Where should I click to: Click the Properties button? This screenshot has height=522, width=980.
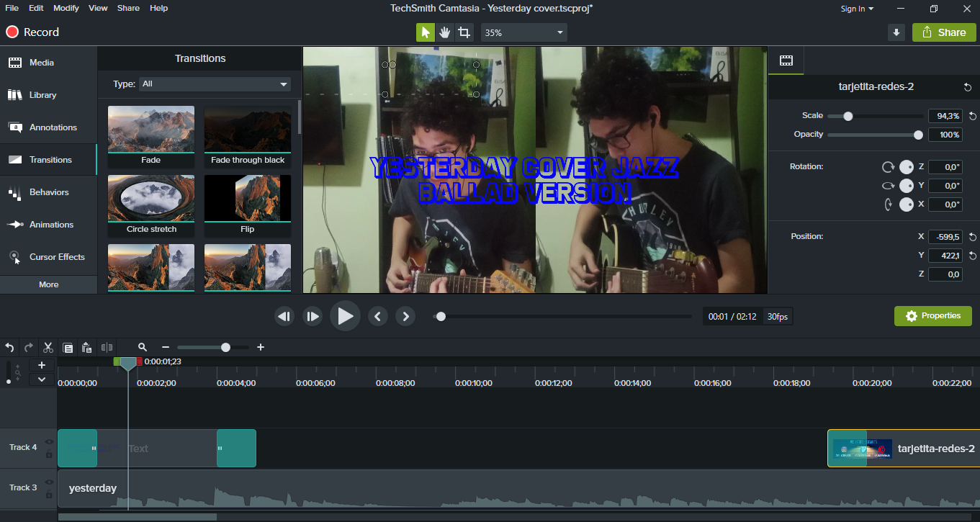point(932,316)
